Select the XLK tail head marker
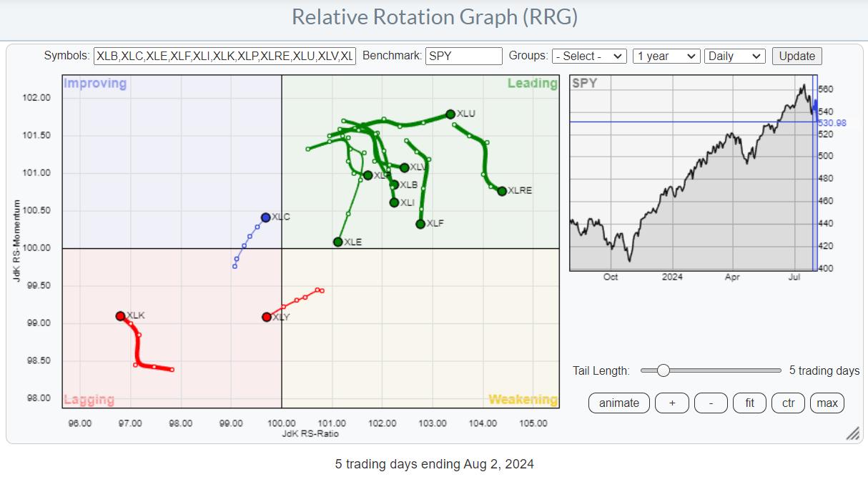Screen dimensions: 868x477 click(x=120, y=315)
